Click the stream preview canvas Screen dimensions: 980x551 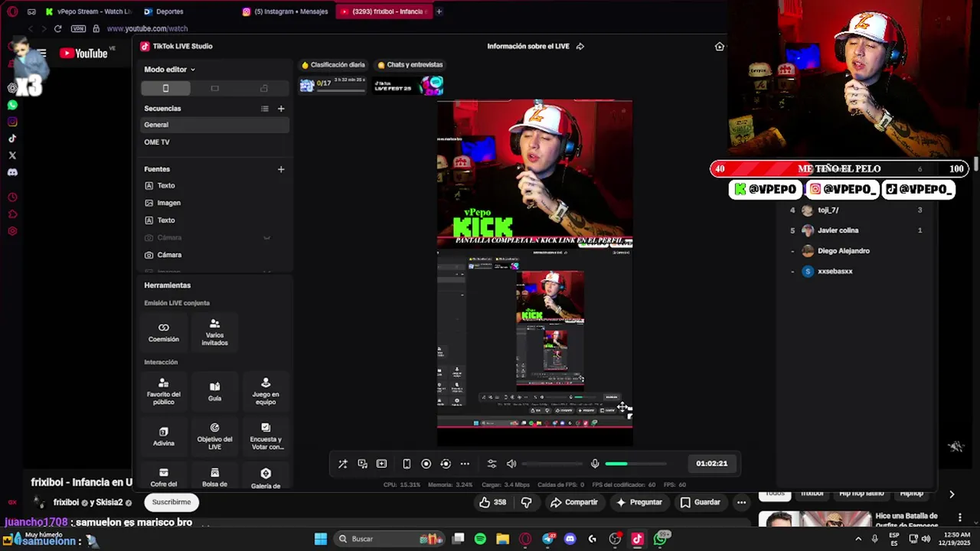[534, 272]
